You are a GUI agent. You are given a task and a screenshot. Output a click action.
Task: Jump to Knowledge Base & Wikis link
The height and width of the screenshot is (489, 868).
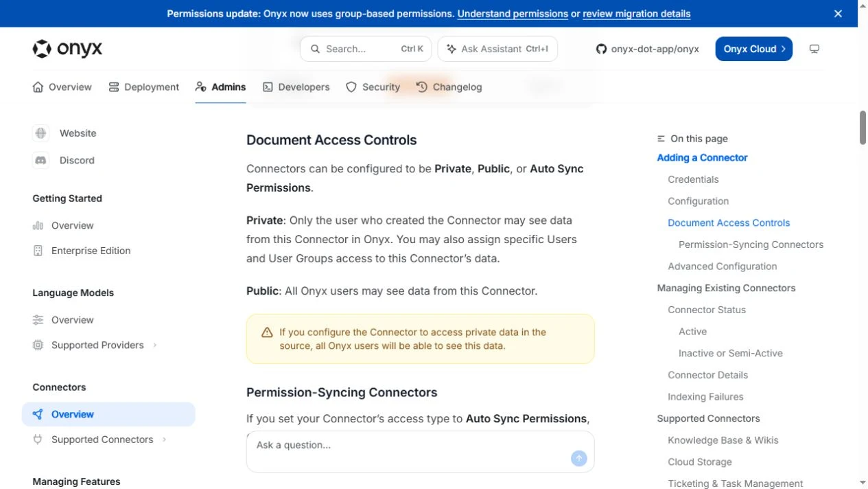point(723,440)
